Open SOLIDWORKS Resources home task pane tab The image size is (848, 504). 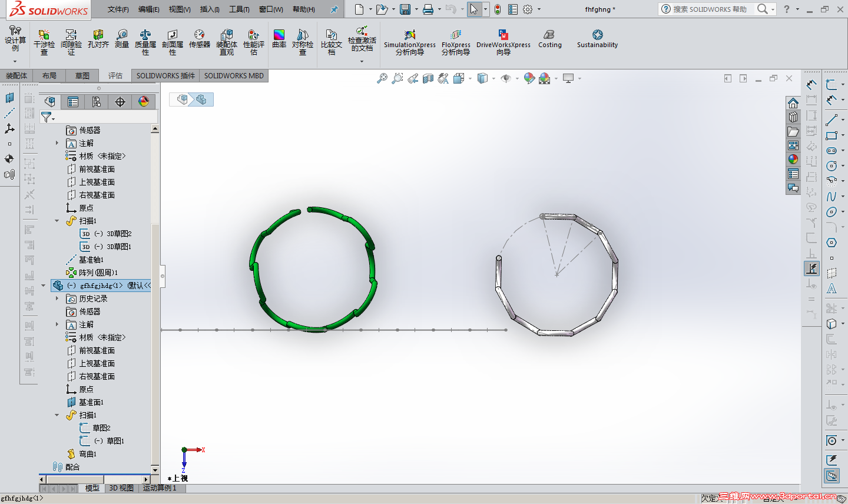coord(793,102)
